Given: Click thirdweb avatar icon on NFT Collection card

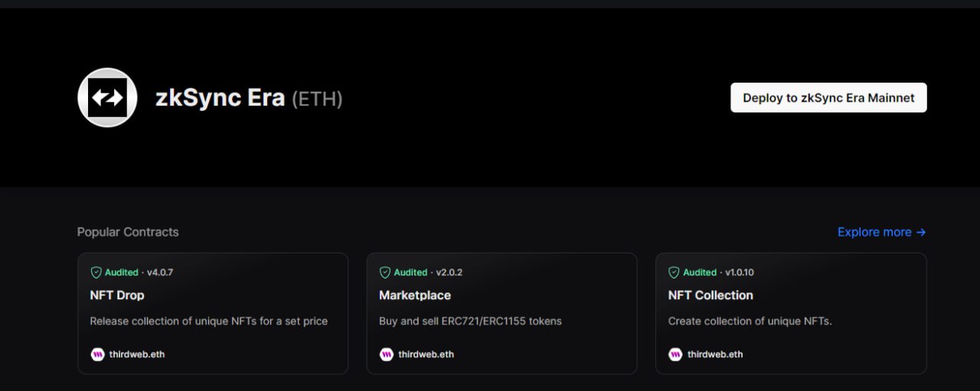Looking at the screenshot, I should (x=675, y=354).
